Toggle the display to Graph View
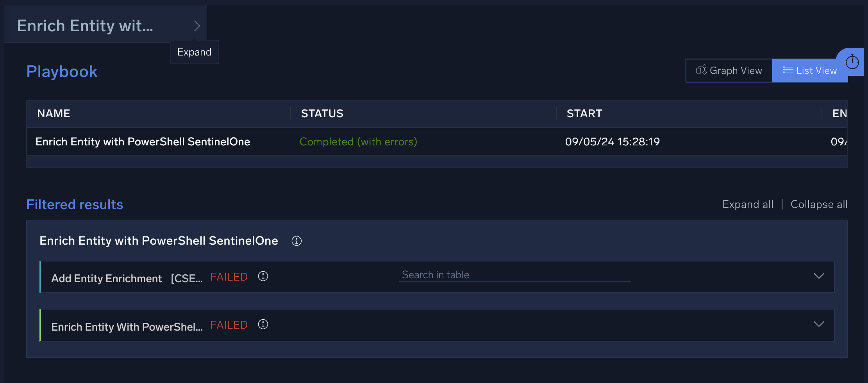Image resolution: width=868 pixels, height=383 pixels. (x=729, y=70)
